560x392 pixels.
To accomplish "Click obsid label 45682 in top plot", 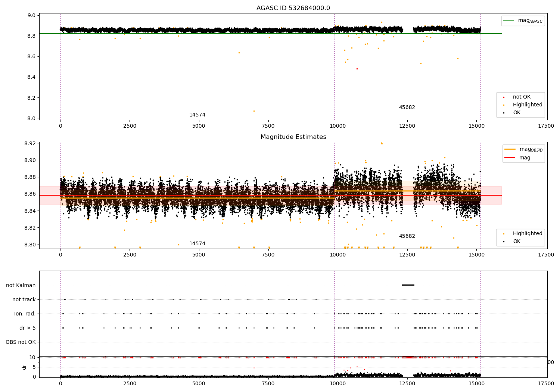I will point(407,108).
